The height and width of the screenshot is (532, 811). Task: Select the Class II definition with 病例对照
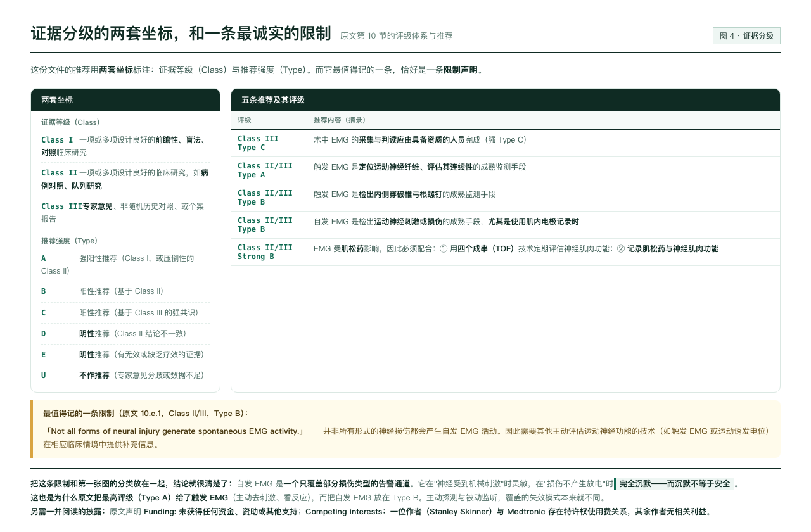[x=125, y=179]
